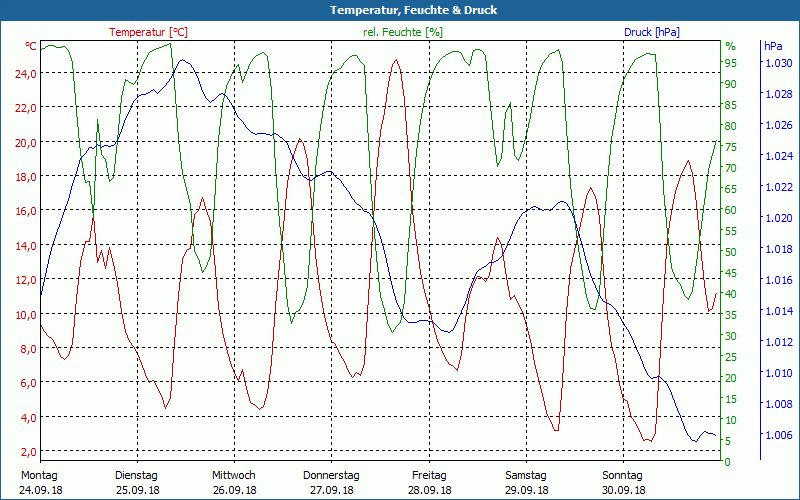The image size is (800, 500).
Task: Select the green "rel. Feuchte [%]" legend label
Action: coord(403,32)
